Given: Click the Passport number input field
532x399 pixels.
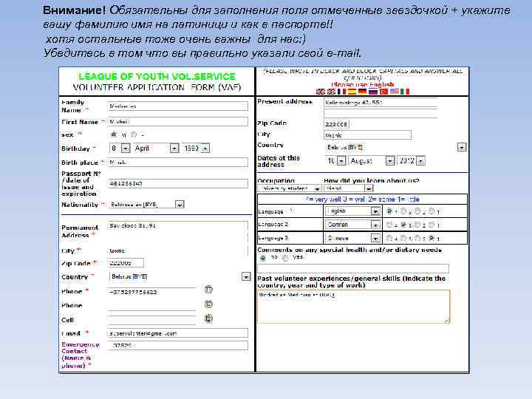Looking at the screenshot, I should pyautogui.click(x=177, y=183).
